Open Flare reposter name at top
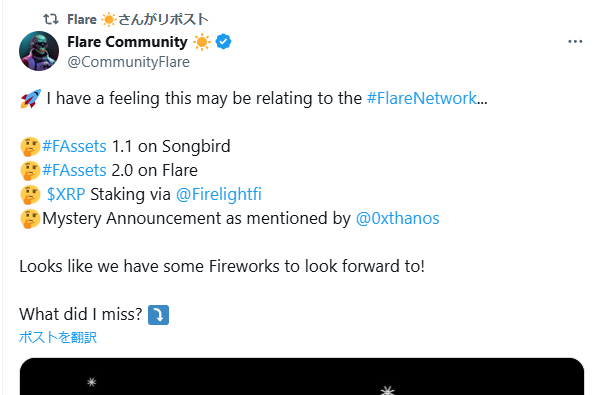Image resolution: width=596 pixels, height=395 pixels. point(82,19)
